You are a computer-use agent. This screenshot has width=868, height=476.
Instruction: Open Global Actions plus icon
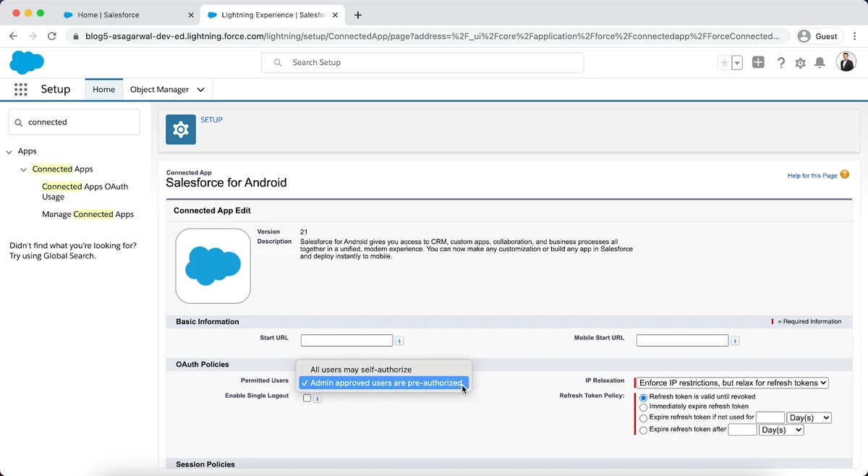tap(758, 62)
